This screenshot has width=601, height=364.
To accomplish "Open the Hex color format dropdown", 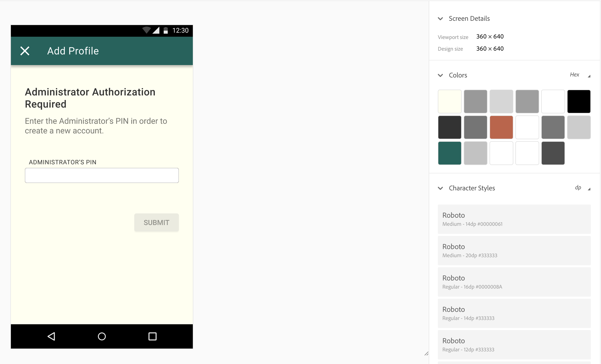I will click(x=580, y=75).
